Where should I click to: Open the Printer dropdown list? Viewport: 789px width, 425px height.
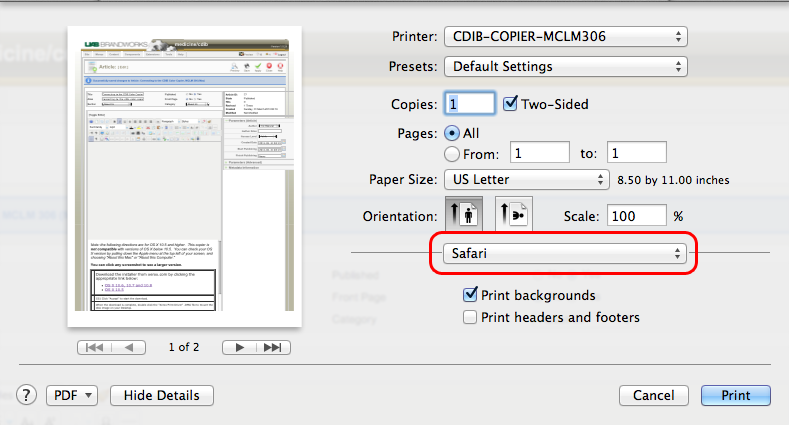565,37
